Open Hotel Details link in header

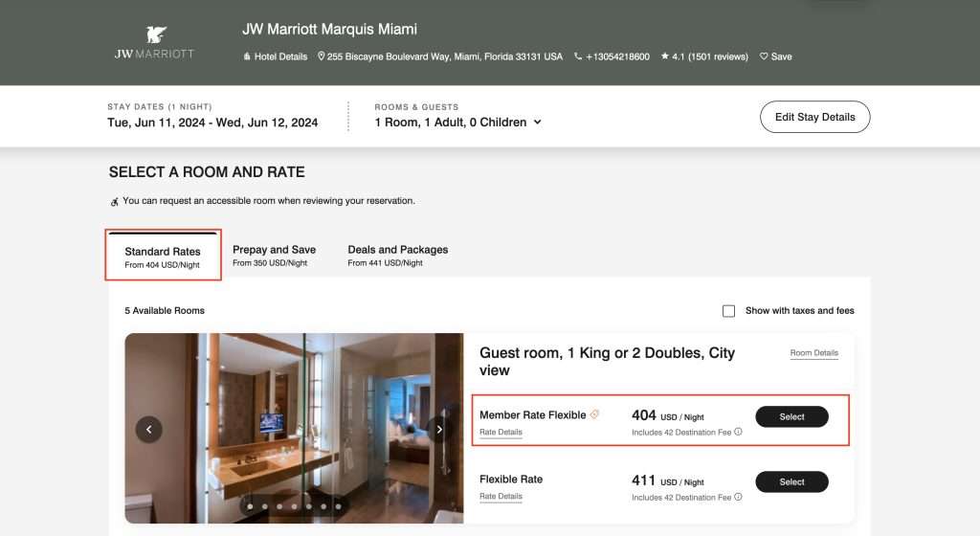click(x=276, y=56)
